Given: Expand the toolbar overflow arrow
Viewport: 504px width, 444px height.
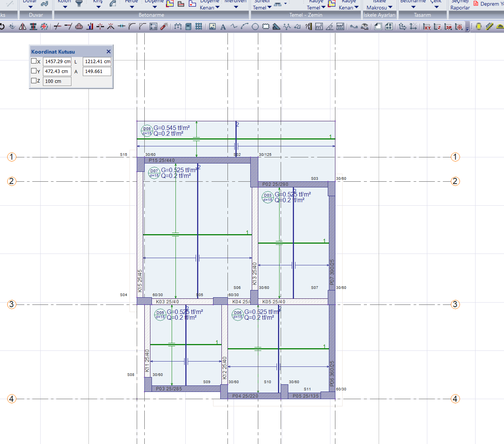Looking at the screenshot, I should [x=468, y=28].
